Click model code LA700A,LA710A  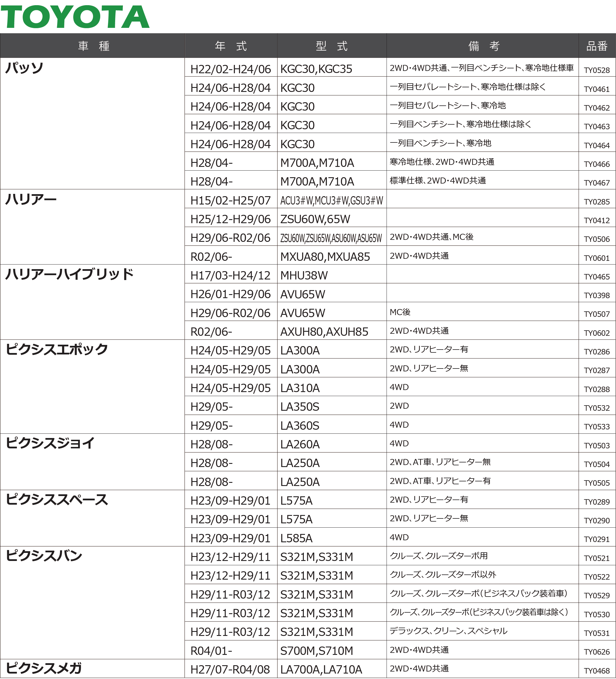click(321, 669)
